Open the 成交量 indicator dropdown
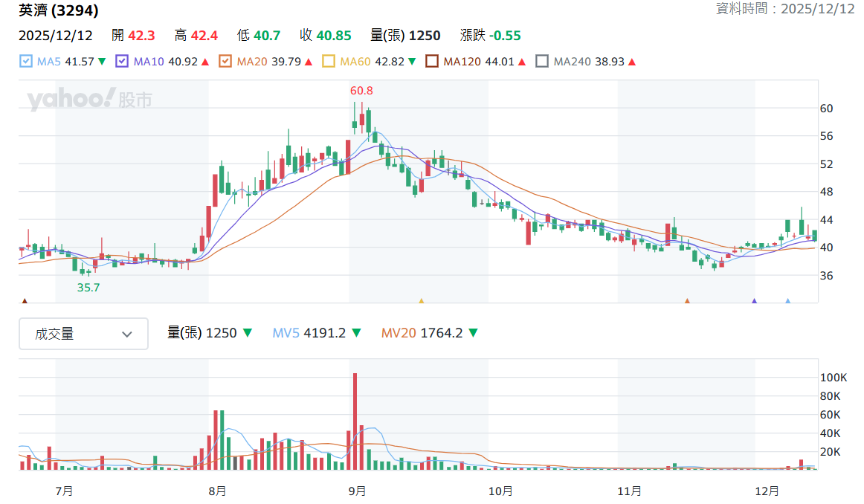 [x=84, y=334]
